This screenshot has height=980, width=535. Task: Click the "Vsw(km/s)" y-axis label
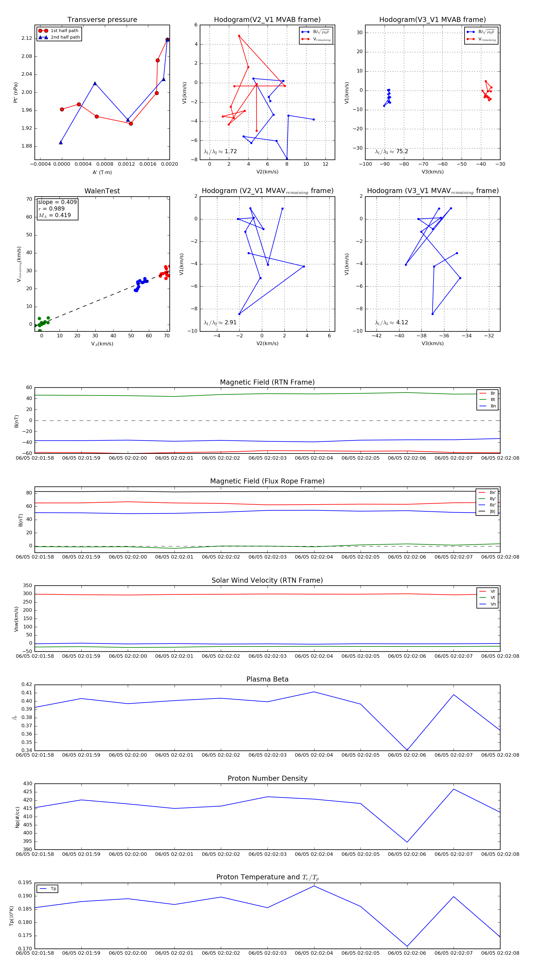click(16, 619)
